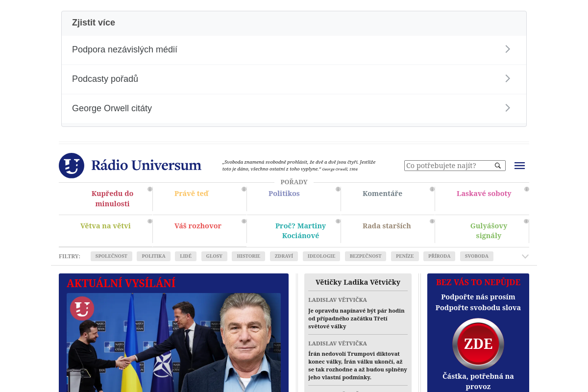Open the Politikos program page
The width and height of the screenshot is (588, 392).
coord(284,194)
